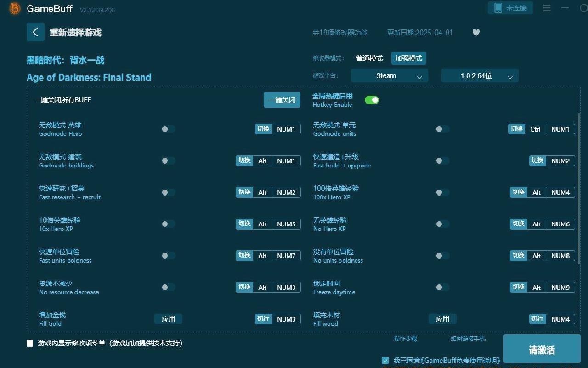Click NUM8 hotkey for No units boldness
Screen dimensions: 588x368
[560, 256]
